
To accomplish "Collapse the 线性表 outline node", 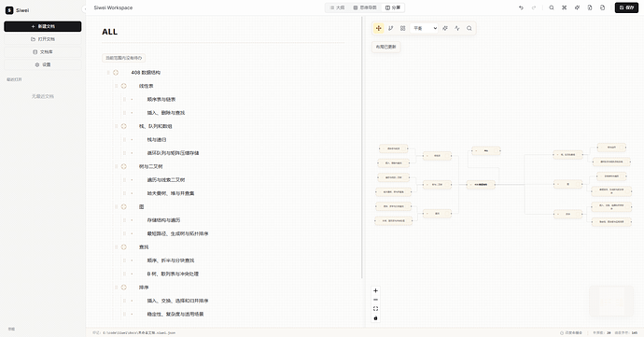I will pyautogui.click(x=123, y=86).
